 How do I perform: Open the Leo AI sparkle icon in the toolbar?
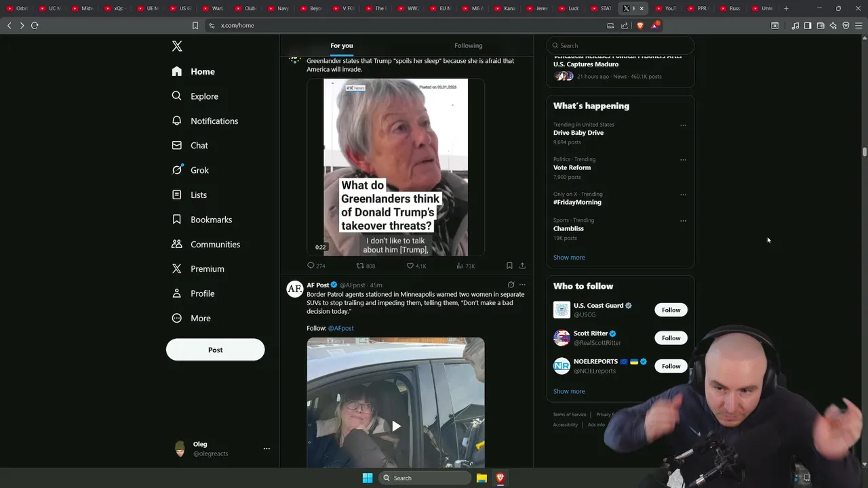pyautogui.click(x=833, y=25)
